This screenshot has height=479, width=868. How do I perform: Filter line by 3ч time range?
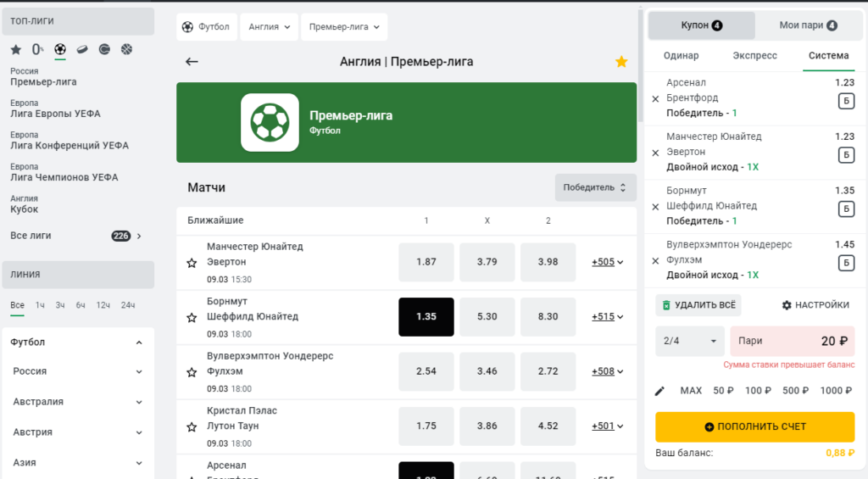tap(60, 305)
